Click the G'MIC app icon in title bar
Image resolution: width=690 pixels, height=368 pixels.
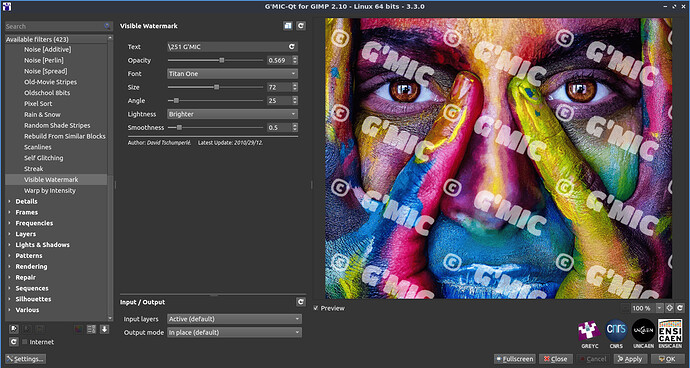7,6
